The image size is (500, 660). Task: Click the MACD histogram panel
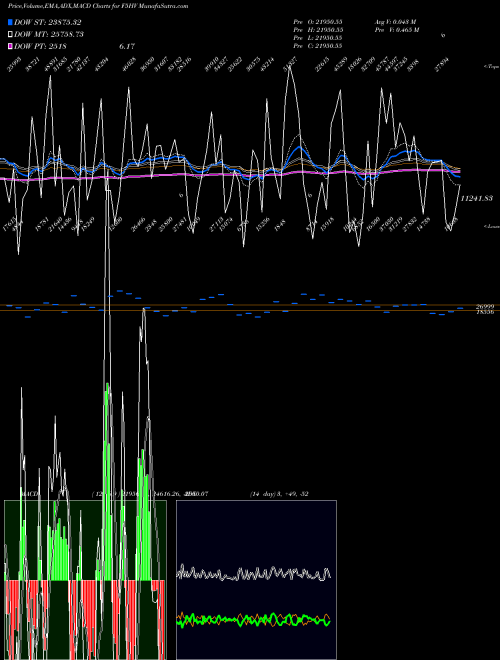(85, 580)
